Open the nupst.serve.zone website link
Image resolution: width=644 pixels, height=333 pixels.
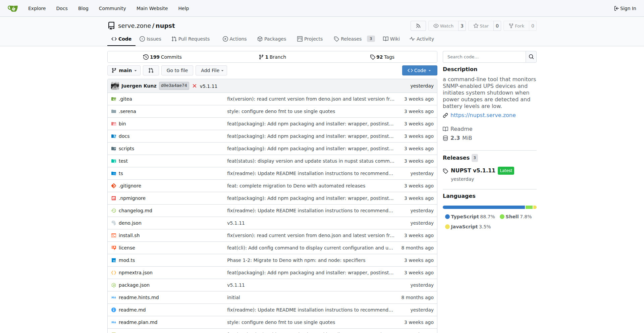[483, 115]
